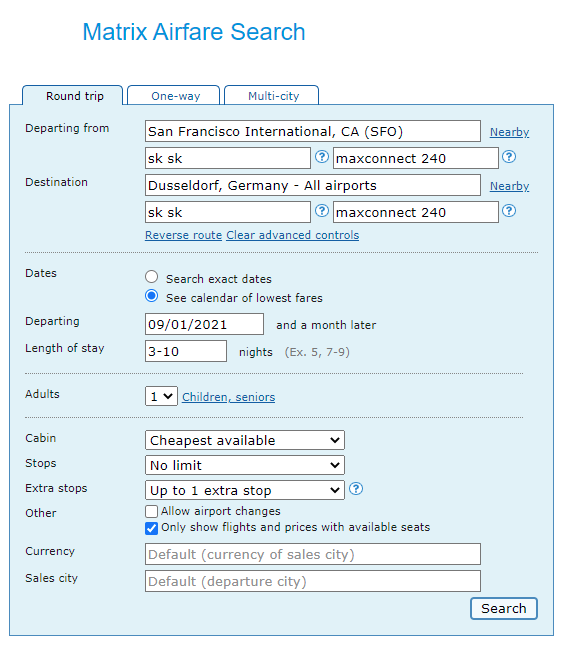Switch to the One-way tab
The image size is (570, 651).
(174, 95)
